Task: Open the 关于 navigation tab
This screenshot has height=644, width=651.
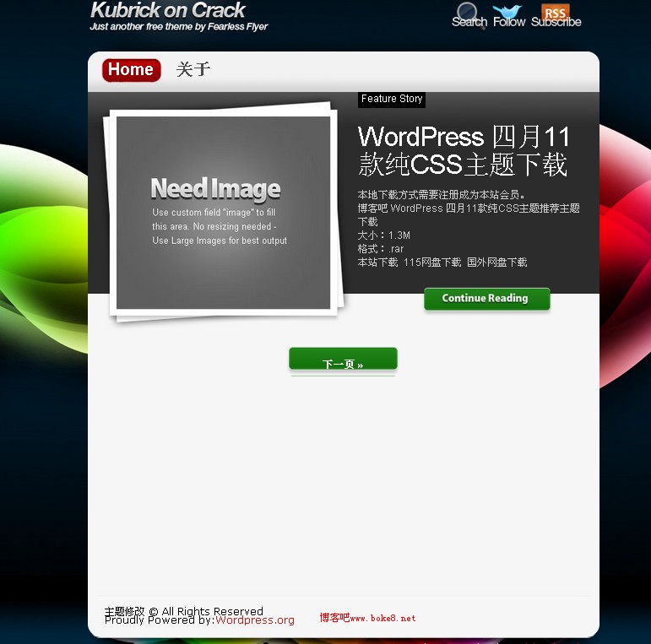Action: click(x=193, y=69)
